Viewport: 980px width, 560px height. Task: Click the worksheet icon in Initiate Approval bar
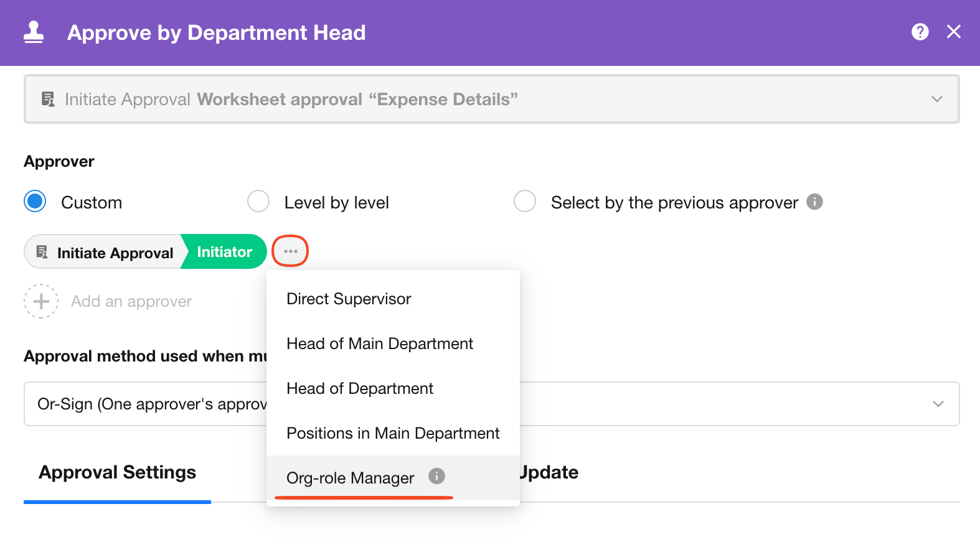click(48, 99)
